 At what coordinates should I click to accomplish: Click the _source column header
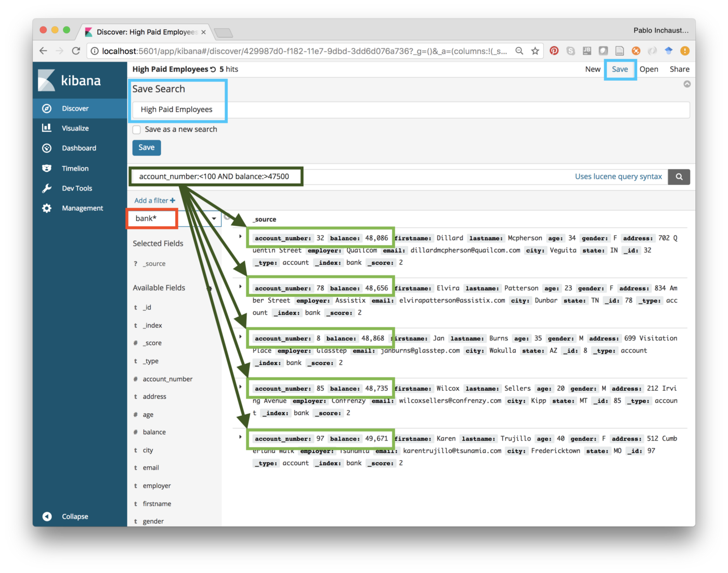click(265, 220)
